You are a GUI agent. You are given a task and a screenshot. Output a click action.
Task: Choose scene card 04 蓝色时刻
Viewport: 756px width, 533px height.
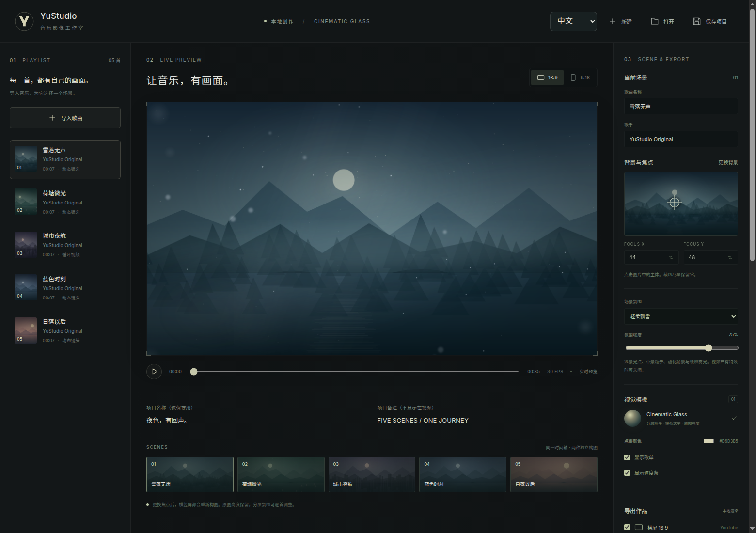click(x=463, y=474)
